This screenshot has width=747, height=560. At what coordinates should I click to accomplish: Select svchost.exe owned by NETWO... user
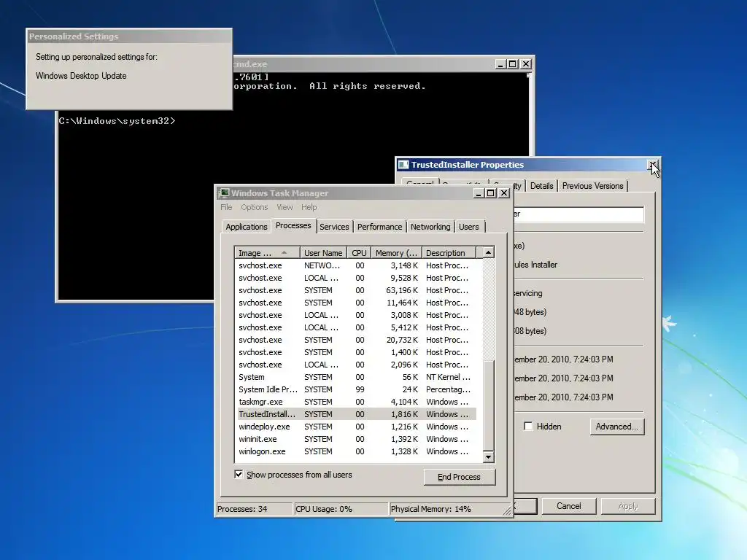[356, 265]
